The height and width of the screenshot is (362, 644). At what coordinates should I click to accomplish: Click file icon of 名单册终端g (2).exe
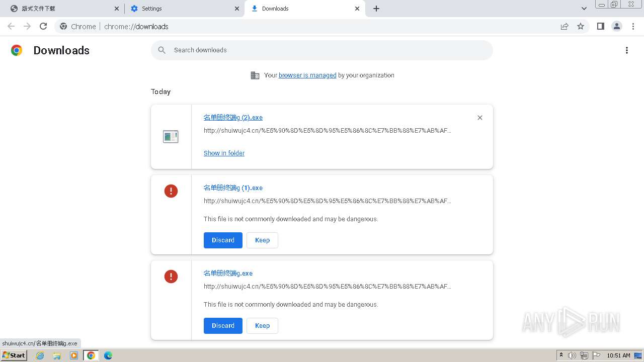[171, 136]
